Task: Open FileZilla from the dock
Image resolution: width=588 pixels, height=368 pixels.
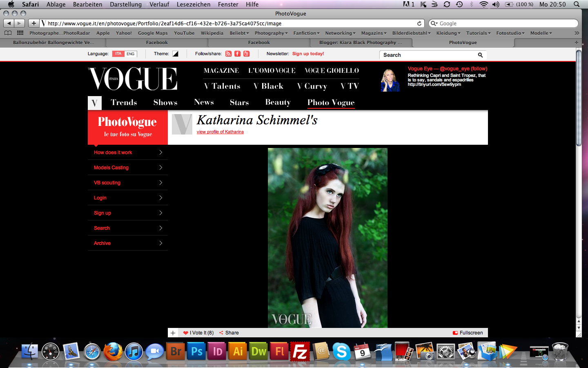Action: pos(300,351)
